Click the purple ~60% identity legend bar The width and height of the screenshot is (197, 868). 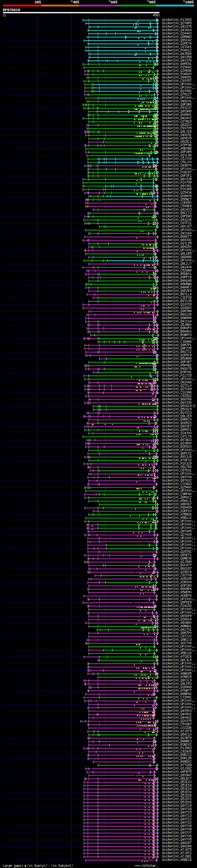(x=99, y=6)
